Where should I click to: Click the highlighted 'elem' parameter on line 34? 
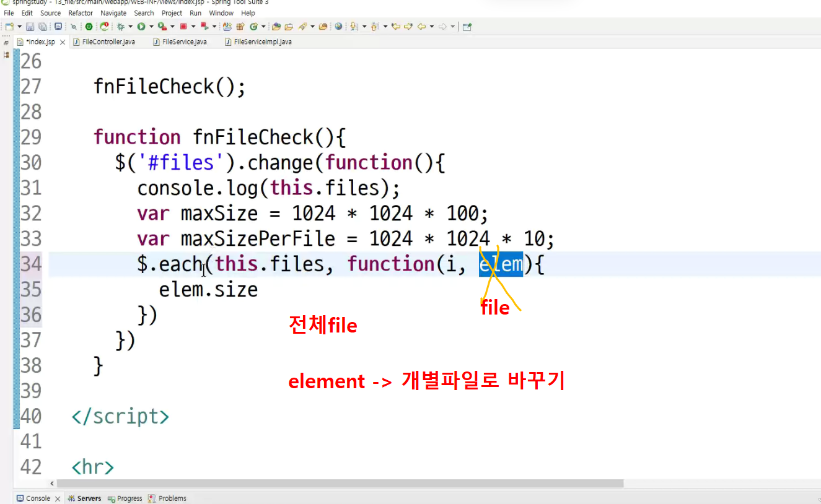click(501, 264)
